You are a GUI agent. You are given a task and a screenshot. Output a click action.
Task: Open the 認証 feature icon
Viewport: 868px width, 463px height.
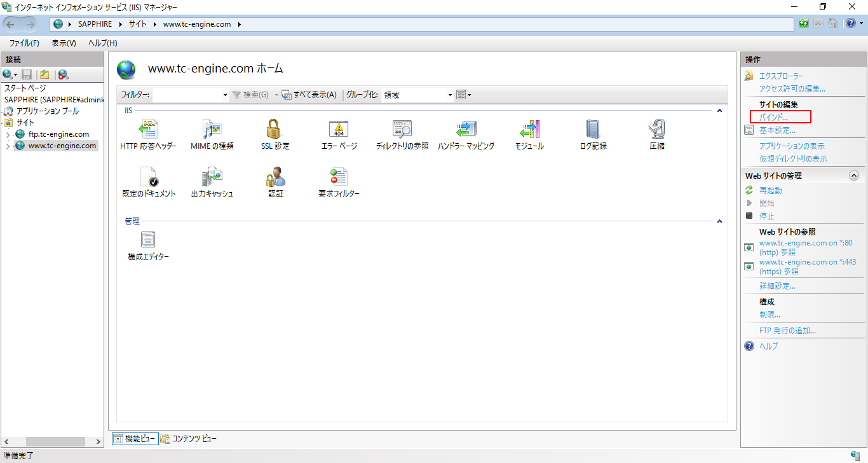pyautogui.click(x=275, y=177)
